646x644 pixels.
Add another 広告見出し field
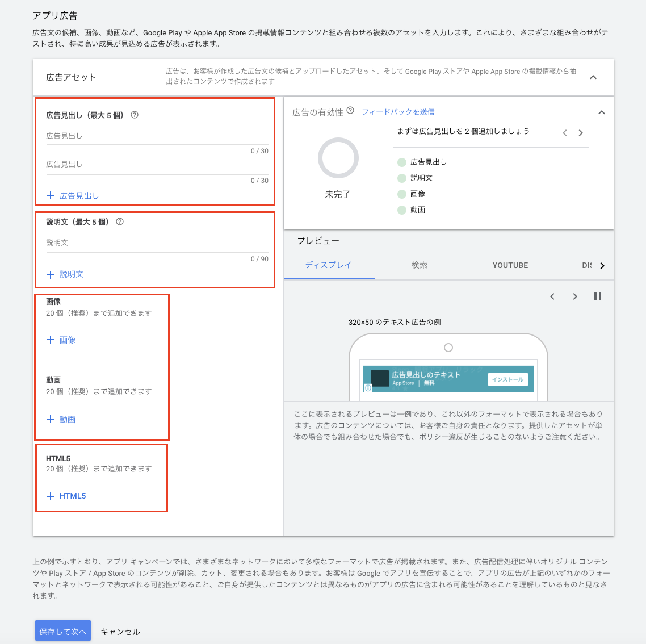click(73, 196)
